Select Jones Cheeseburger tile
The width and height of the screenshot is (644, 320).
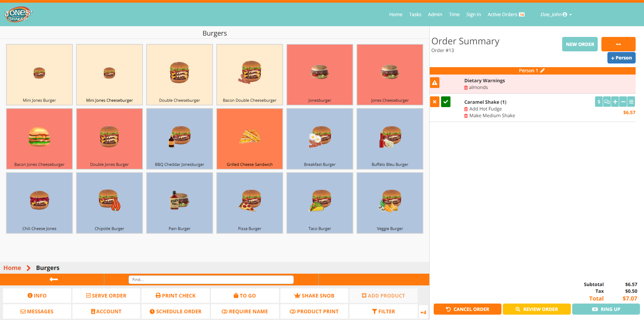coord(390,75)
